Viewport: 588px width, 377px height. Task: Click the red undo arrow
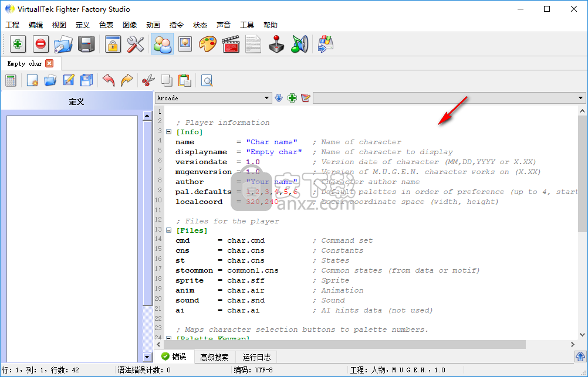click(x=109, y=80)
